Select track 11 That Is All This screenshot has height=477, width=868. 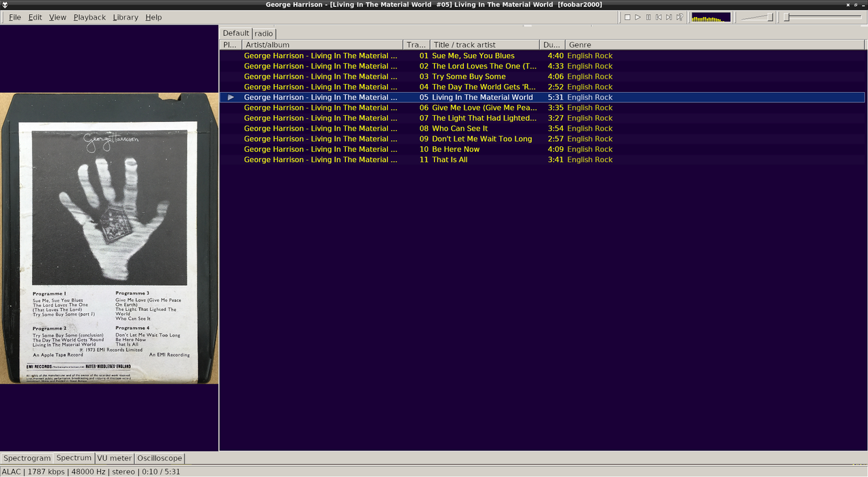[x=542, y=160]
